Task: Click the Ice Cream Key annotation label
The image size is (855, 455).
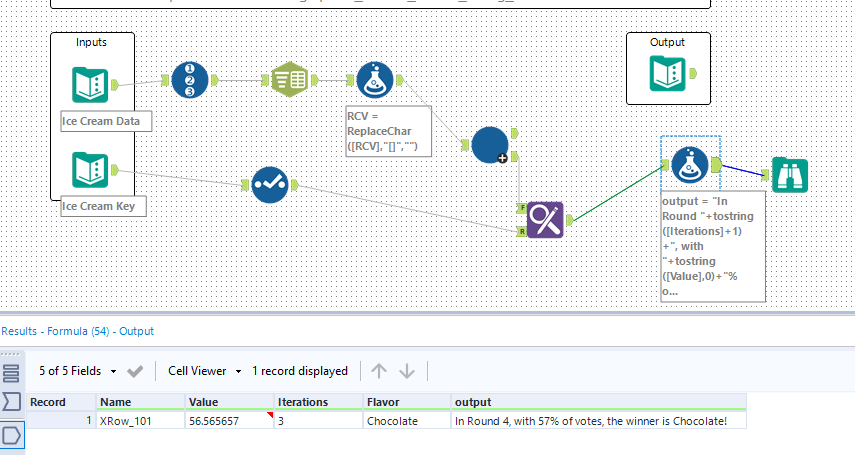Action: point(103,206)
